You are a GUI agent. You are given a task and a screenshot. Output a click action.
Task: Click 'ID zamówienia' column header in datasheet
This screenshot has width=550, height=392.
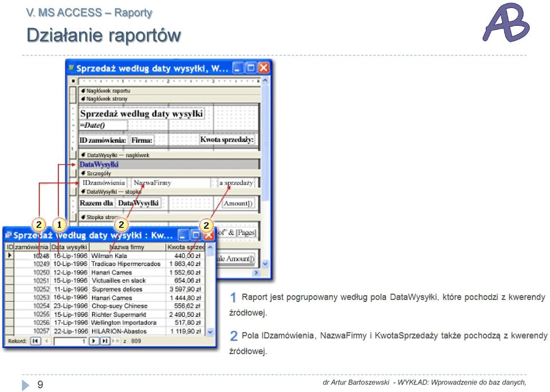click(27, 247)
